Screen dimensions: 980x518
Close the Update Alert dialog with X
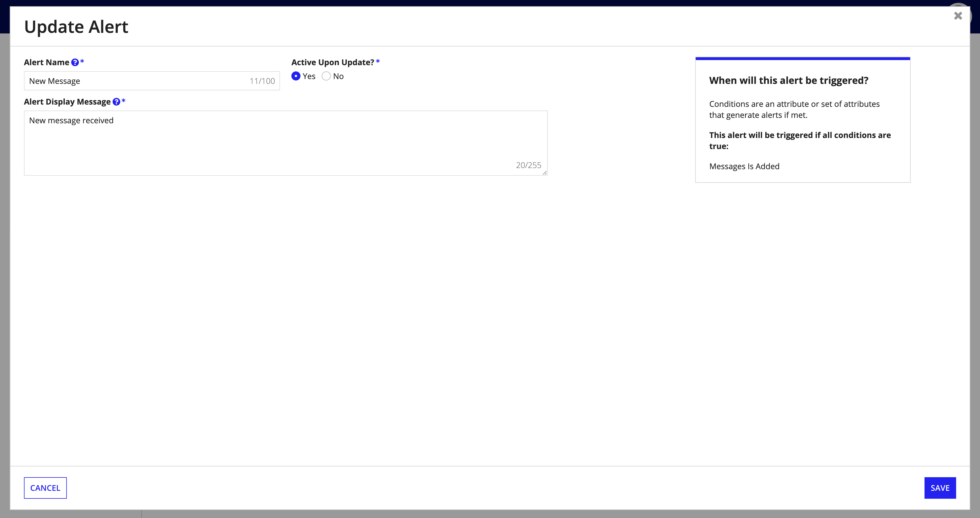958,16
